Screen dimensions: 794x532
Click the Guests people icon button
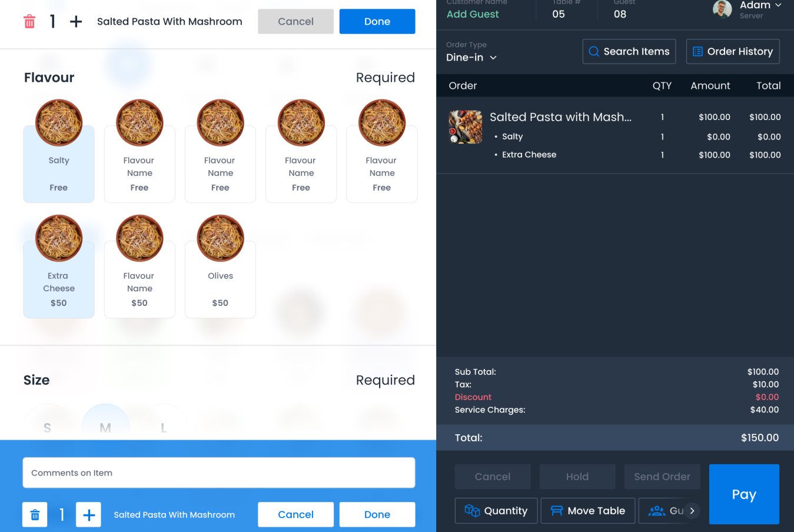[x=662, y=511]
